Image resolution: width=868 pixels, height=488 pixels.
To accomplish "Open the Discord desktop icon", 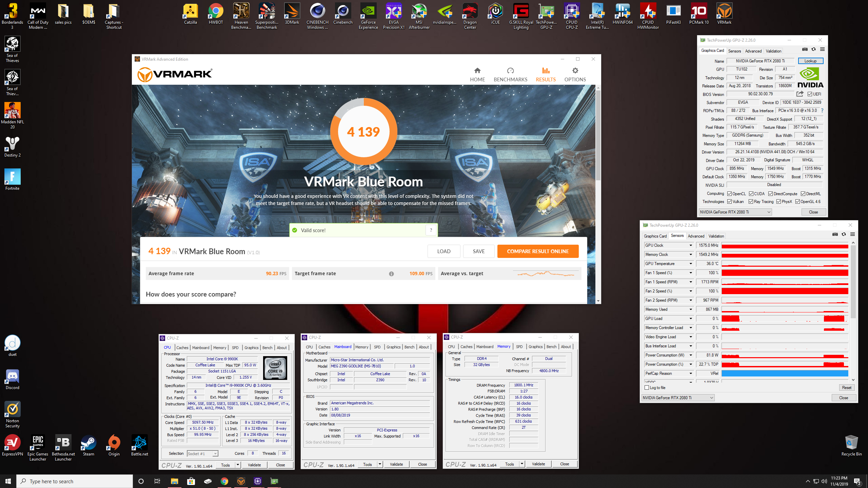I will click(13, 379).
